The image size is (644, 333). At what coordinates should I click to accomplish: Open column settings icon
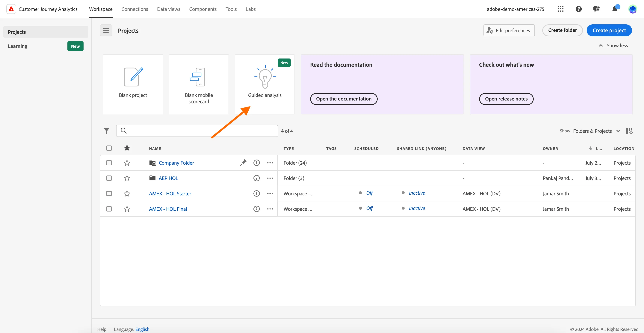pos(629,131)
